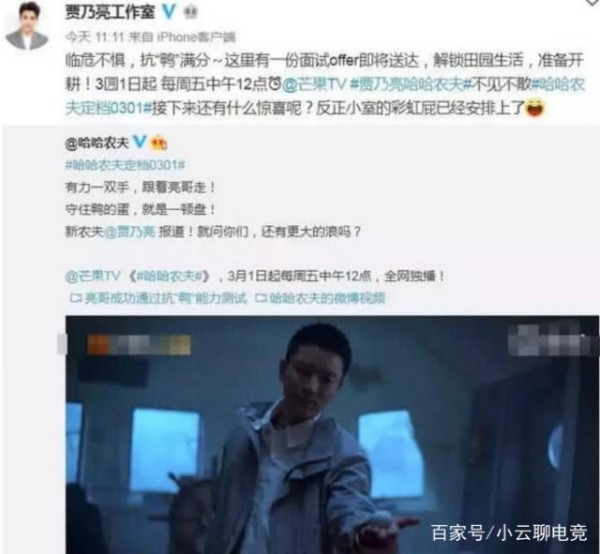Screen dimensions: 600x554
Task: Open 《#哈哈农夫#》 hashtag link
Action: tap(170, 276)
